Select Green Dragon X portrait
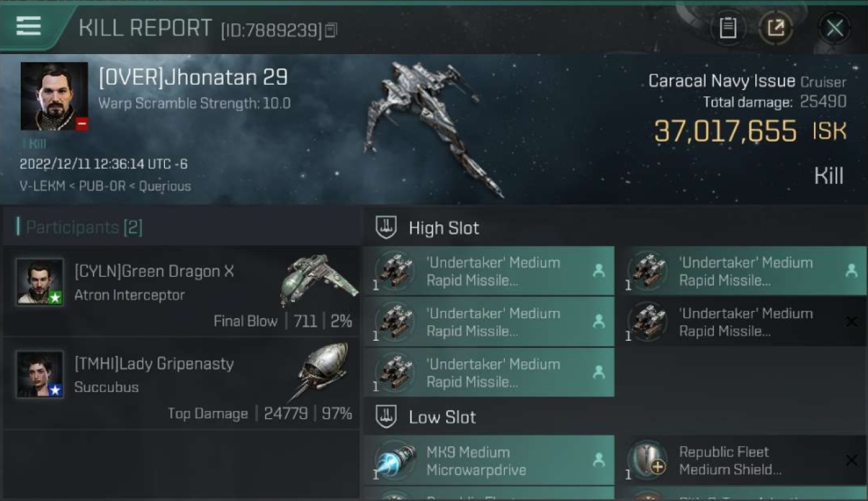Image resolution: width=868 pixels, height=501 pixels. 40,282
